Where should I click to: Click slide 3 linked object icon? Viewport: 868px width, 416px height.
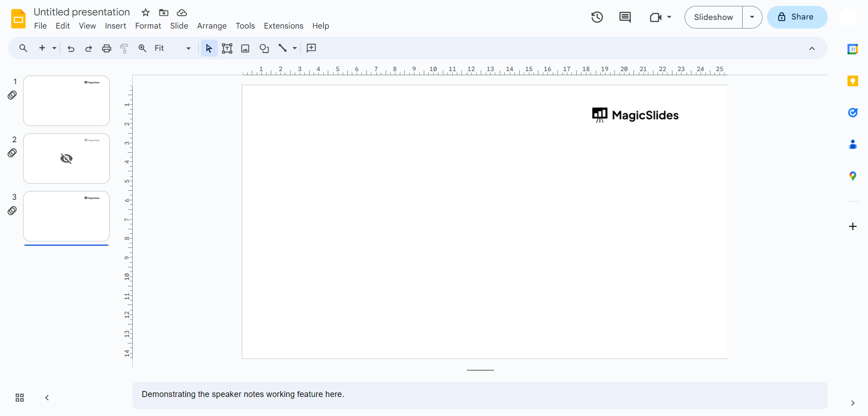tap(12, 211)
